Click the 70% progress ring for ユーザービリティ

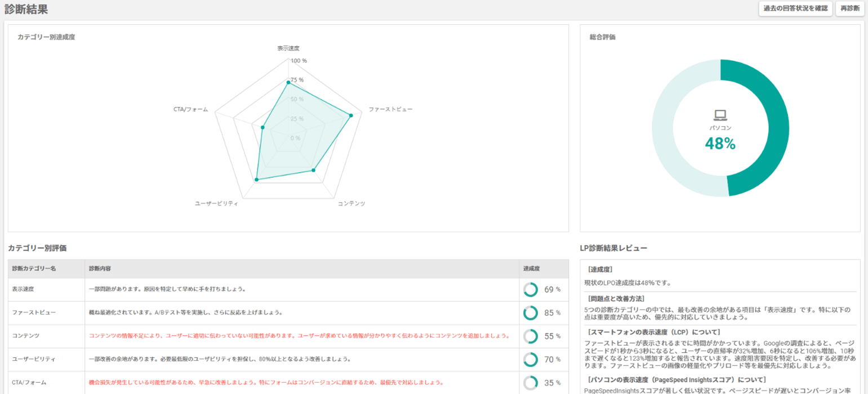point(530,359)
